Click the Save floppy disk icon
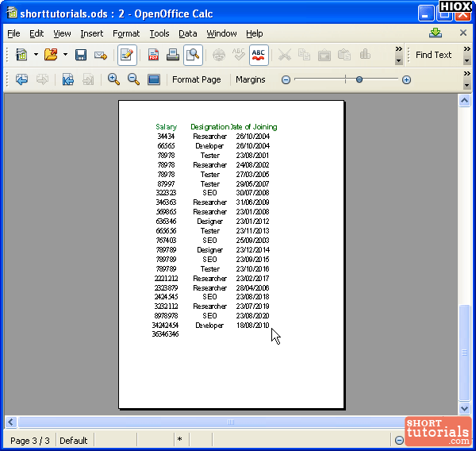 point(81,55)
